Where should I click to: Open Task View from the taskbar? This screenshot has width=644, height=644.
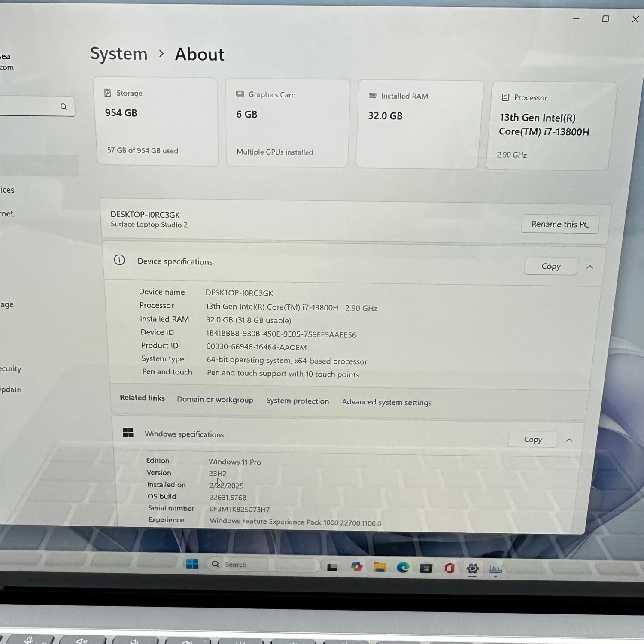pyautogui.click(x=332, y=567)
